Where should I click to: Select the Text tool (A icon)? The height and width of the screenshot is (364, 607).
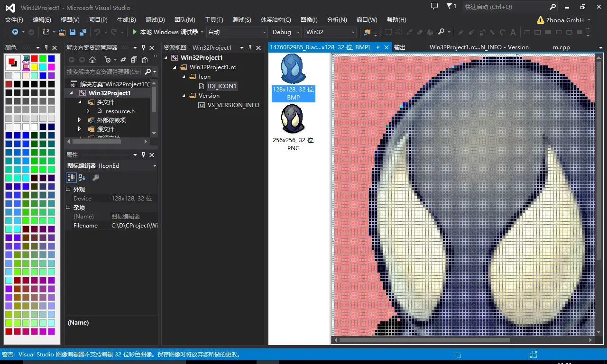[x=513, y=32]
